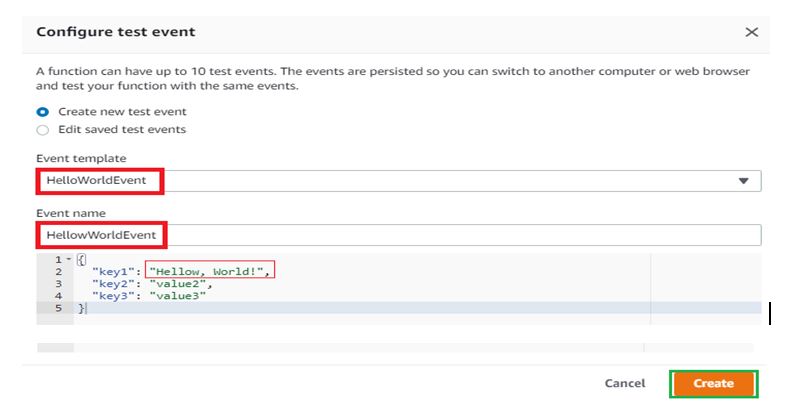Click the Cancel button
Screen dimensions: 804x406
[625, 383]
